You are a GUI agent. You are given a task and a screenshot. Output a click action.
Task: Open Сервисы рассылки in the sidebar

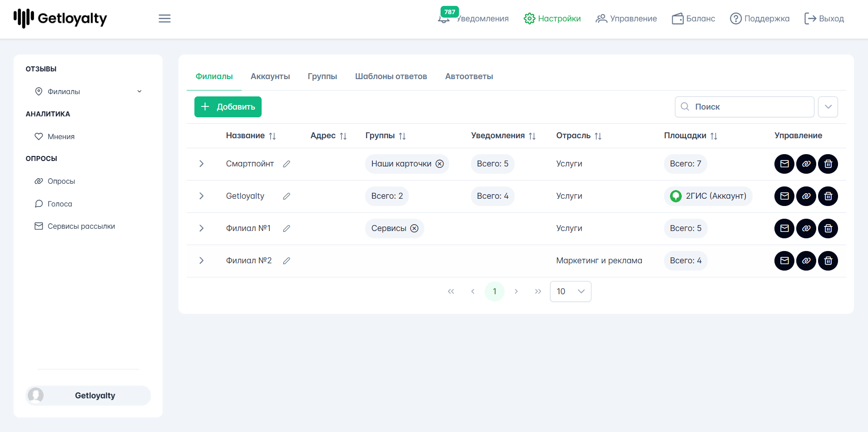[75, 226]
